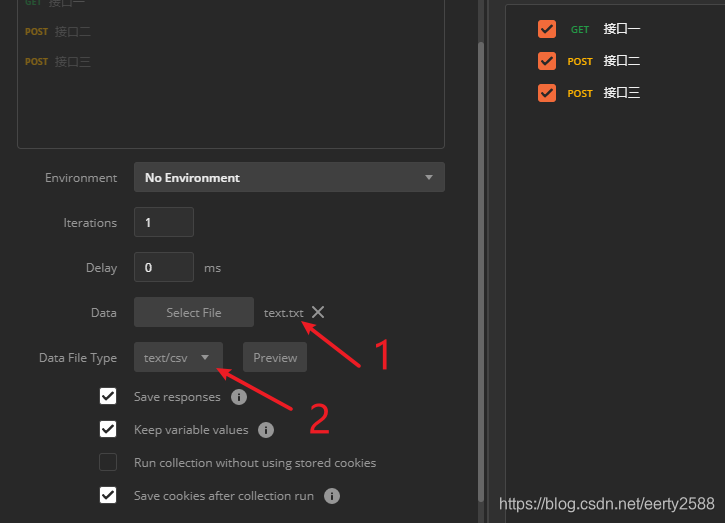Toggle the Save responses checkbox

pyautogui.click(x=108, y=396)
